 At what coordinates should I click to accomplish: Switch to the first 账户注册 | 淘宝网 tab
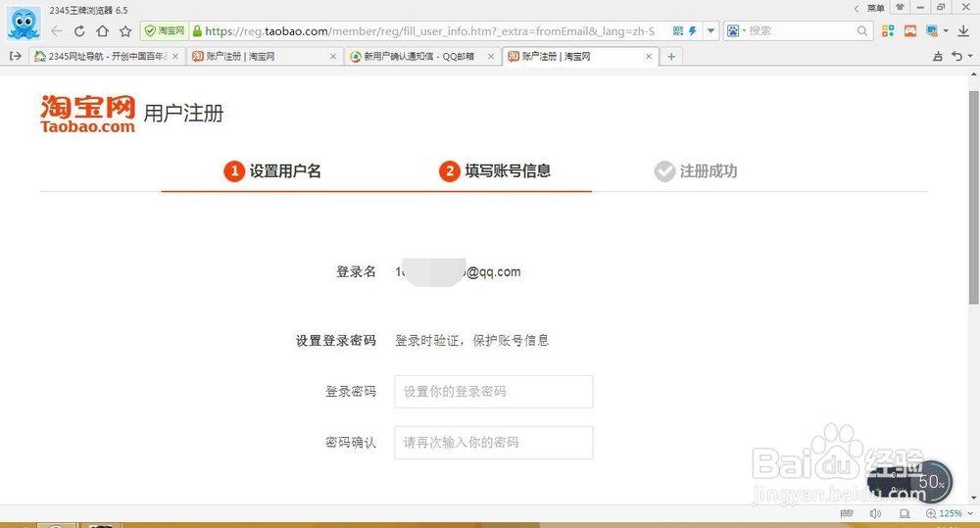263,56
